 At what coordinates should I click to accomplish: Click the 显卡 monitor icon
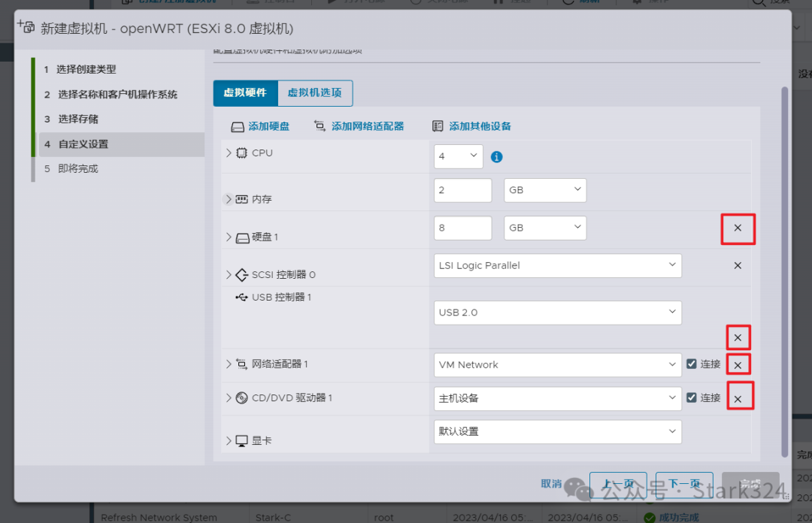(x=241, y=440)
